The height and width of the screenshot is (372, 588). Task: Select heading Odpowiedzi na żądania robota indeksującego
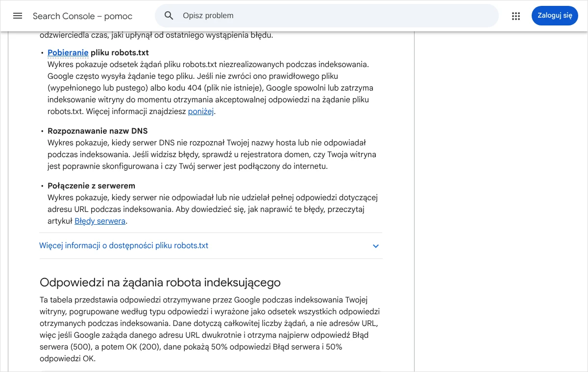[x=160, y=282]
